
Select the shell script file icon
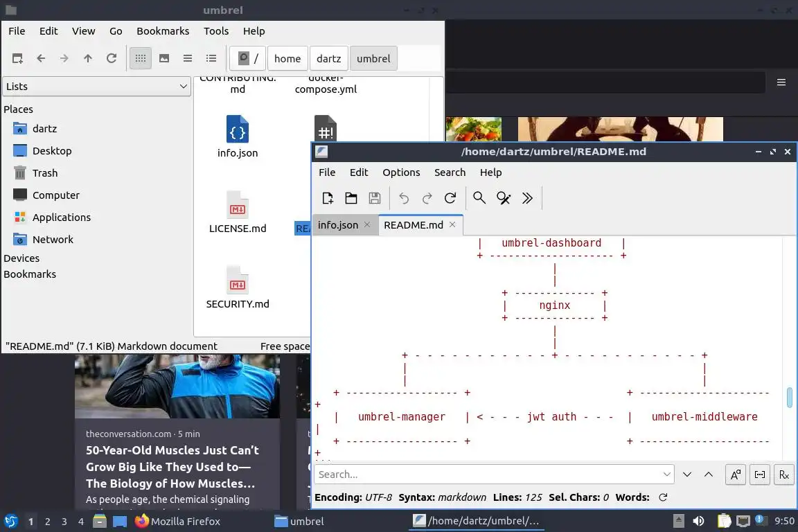coord(326,128)
